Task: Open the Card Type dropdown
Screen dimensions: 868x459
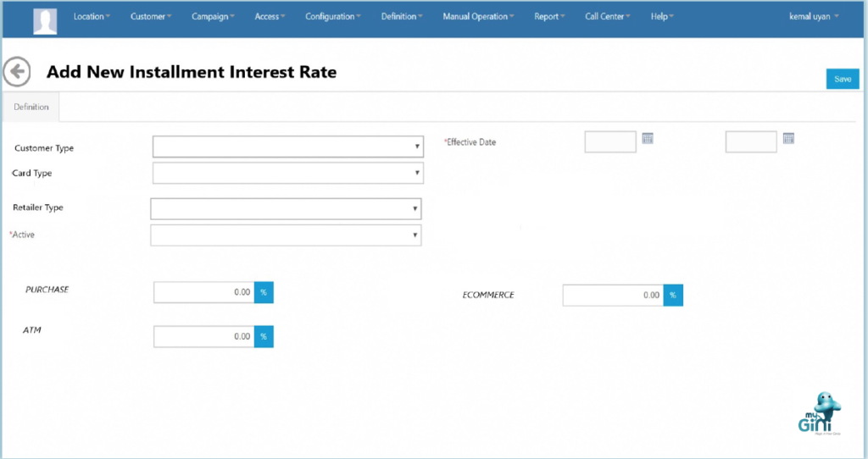Action: pos(288,173)
